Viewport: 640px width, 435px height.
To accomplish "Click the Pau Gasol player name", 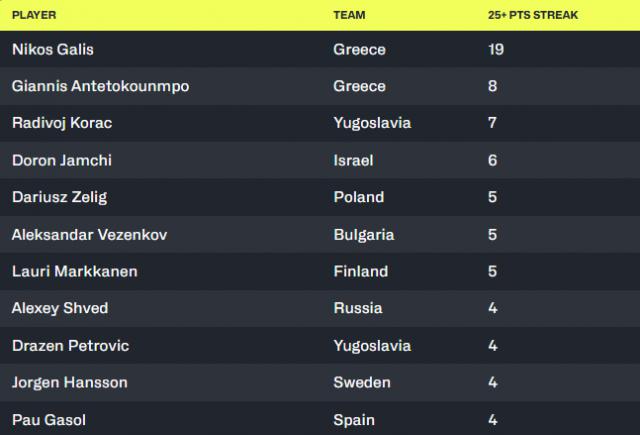I will 49,420.
